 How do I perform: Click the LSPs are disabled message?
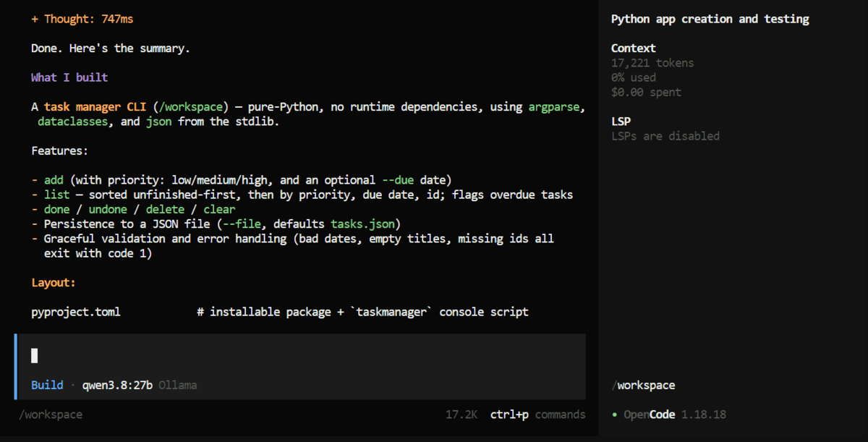click(x=665, y=136)
